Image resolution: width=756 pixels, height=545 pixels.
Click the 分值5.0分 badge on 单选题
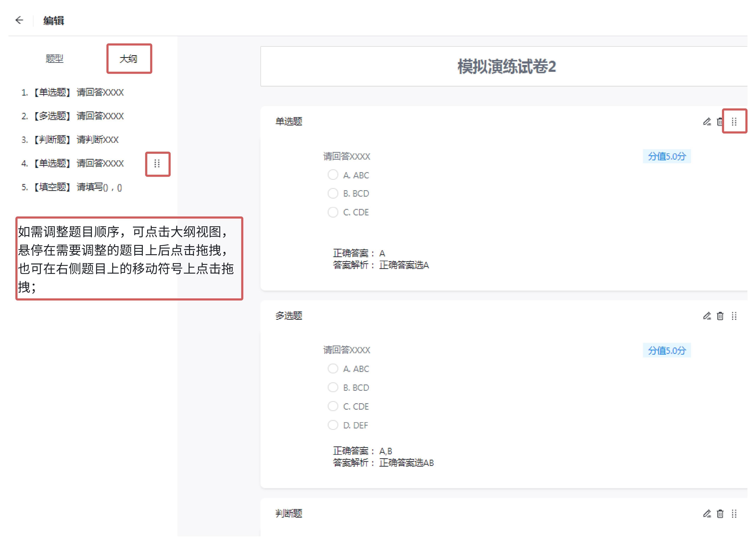[x=667, y=156]
